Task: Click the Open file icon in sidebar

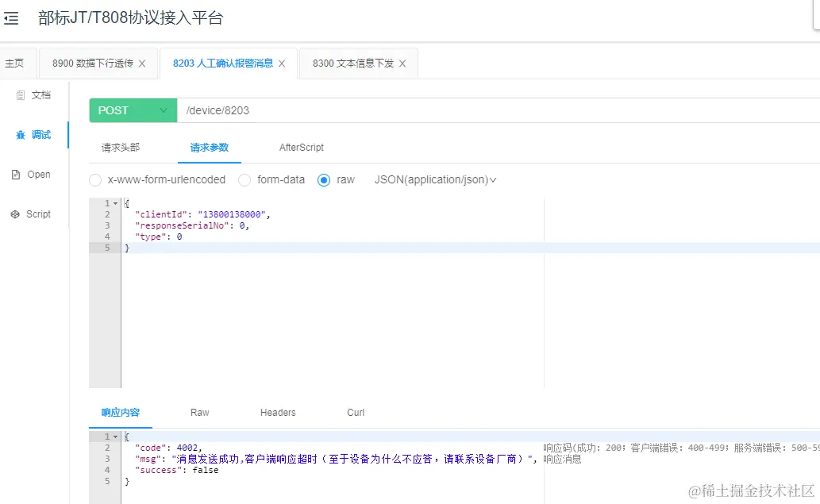Action: point(16,175)
